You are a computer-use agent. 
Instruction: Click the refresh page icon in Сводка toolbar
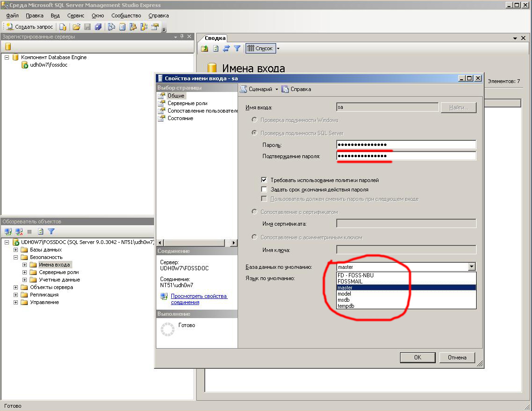[216, 48]
